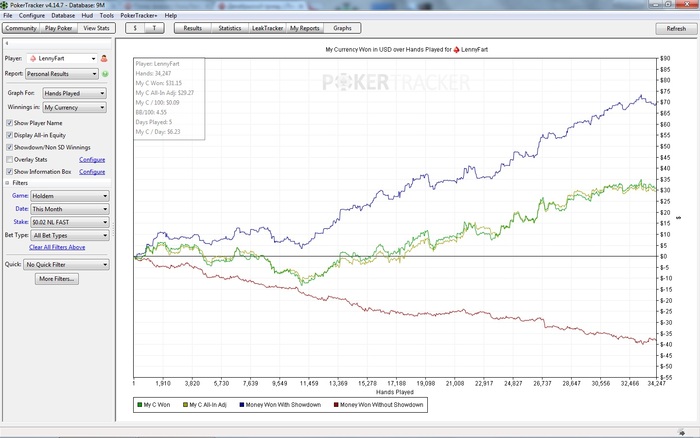The width and height of the screenshot is (700, 438).
Task: Enable the Overlay Stats checkbox
Action: click(x=9, y=159)
